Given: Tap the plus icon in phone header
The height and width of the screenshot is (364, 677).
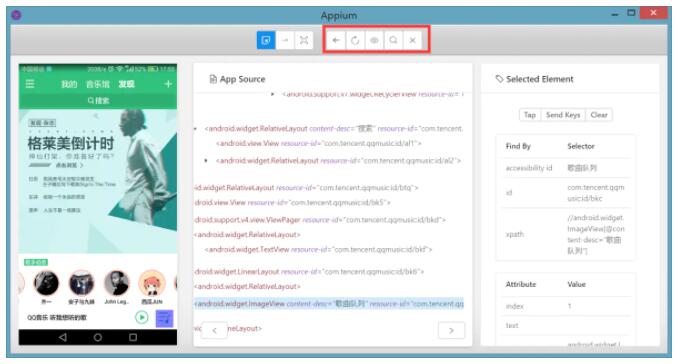Looking at the screenshot, I should (168, 84).
